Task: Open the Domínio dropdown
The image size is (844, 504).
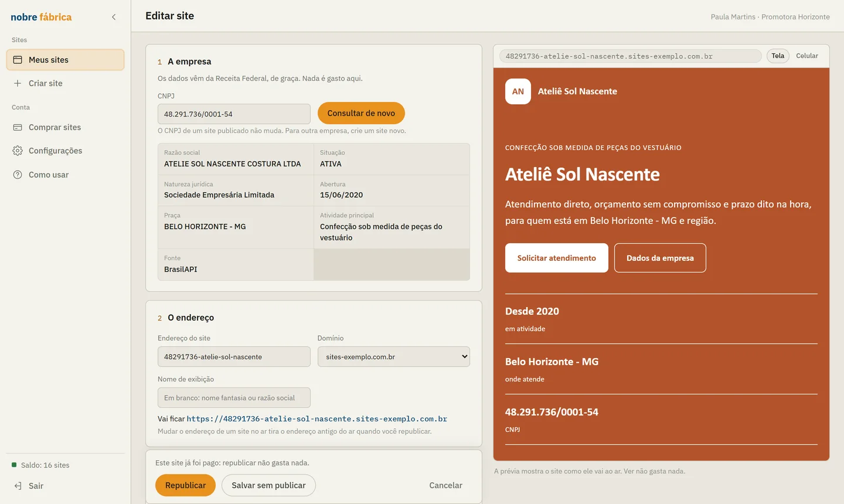Action: pyautogui.click(x=394, y=357)
